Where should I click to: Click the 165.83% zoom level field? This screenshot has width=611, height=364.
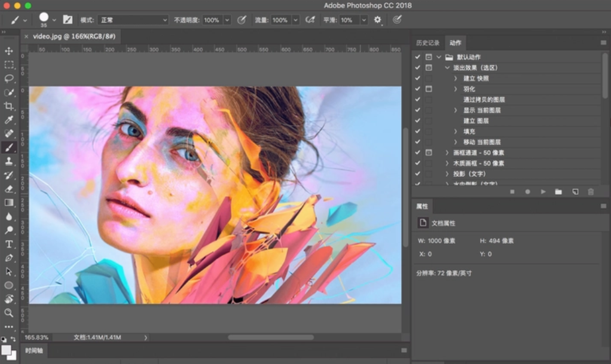point(37,337)
